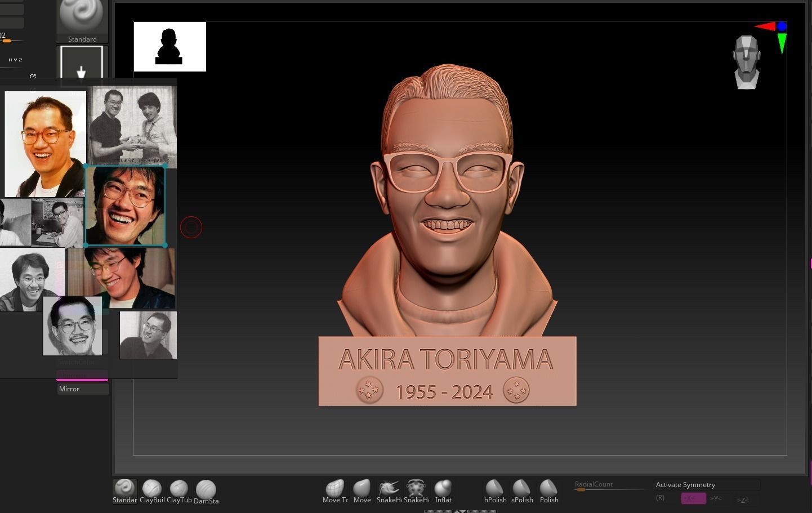Click the green Y axis cone

point(782,43)
